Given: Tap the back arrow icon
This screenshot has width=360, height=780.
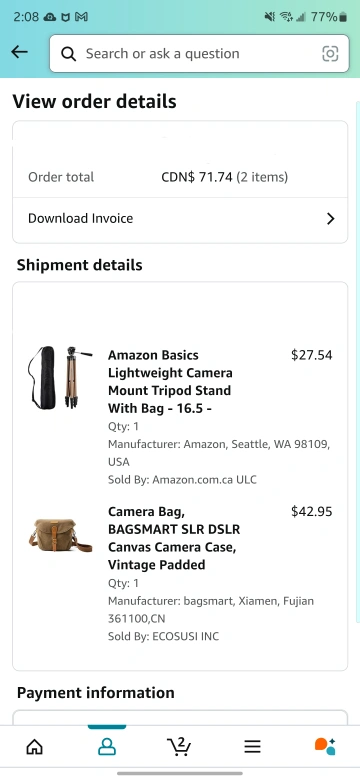Looking at the screenshot, I should (19, 52).
